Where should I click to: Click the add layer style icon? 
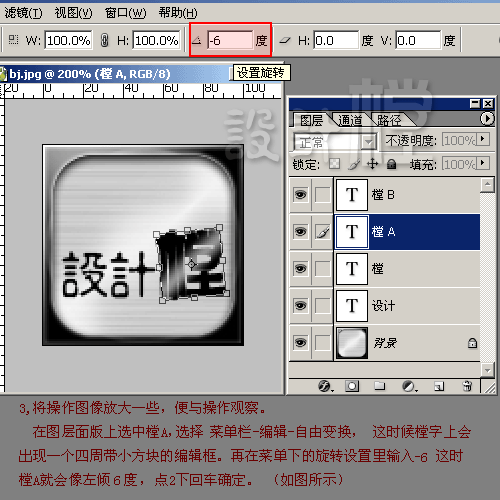click(x=325, y=386)
